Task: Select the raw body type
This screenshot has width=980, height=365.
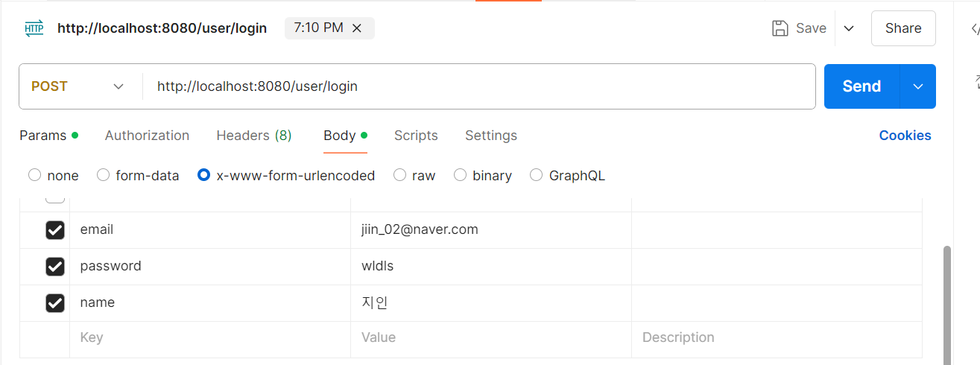Action: pos(400,176)
